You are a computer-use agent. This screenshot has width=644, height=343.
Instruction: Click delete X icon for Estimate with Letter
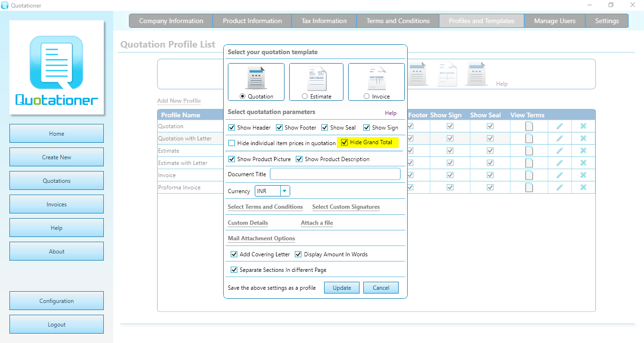coord(583,163)
